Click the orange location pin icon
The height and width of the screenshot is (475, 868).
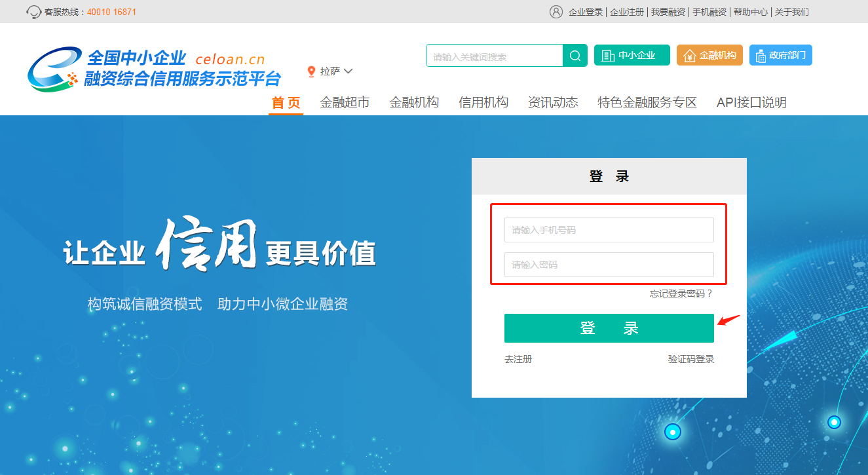tap(311, 71)
